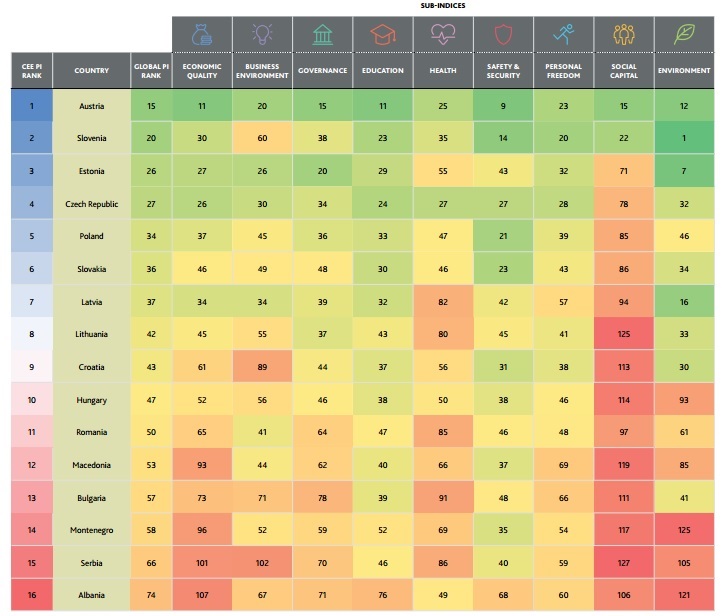Screen dimensions: 726x616
Task: Click the Austria country cell
Action: pyautogui.click(x=91, y=105)
